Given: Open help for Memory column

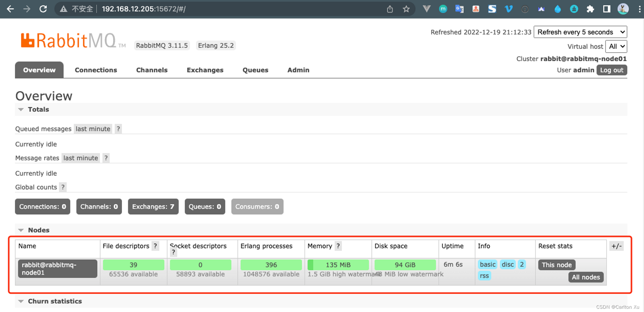Looking at the screenshot, I should pyautogui.click(x=338, y=246).
